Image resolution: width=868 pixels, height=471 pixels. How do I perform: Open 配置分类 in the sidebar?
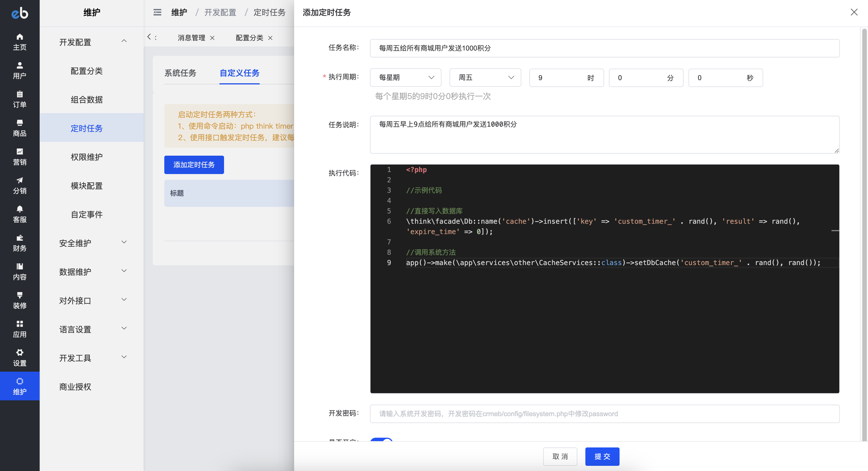coord(86,71)
